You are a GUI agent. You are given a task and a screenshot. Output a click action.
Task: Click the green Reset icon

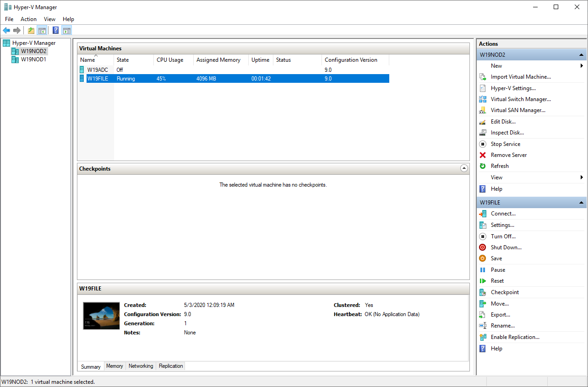point(482,281)
